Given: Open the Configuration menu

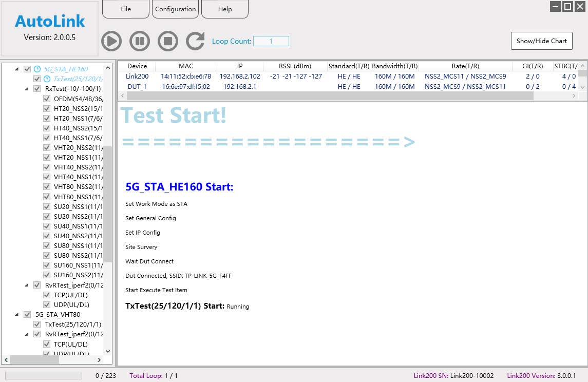Looking at the screenshot, I should point(175,9).
